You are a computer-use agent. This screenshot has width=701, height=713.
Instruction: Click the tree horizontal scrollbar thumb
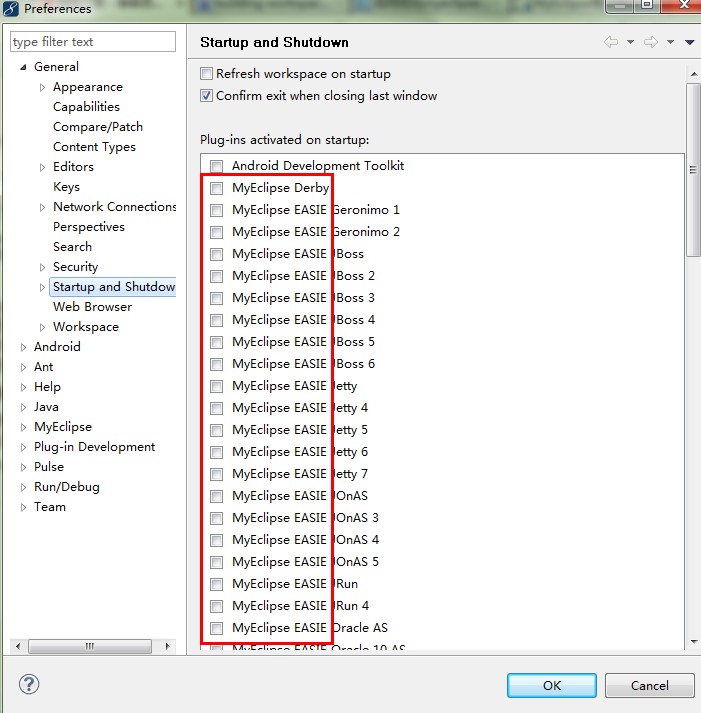[x=90, y=646]
